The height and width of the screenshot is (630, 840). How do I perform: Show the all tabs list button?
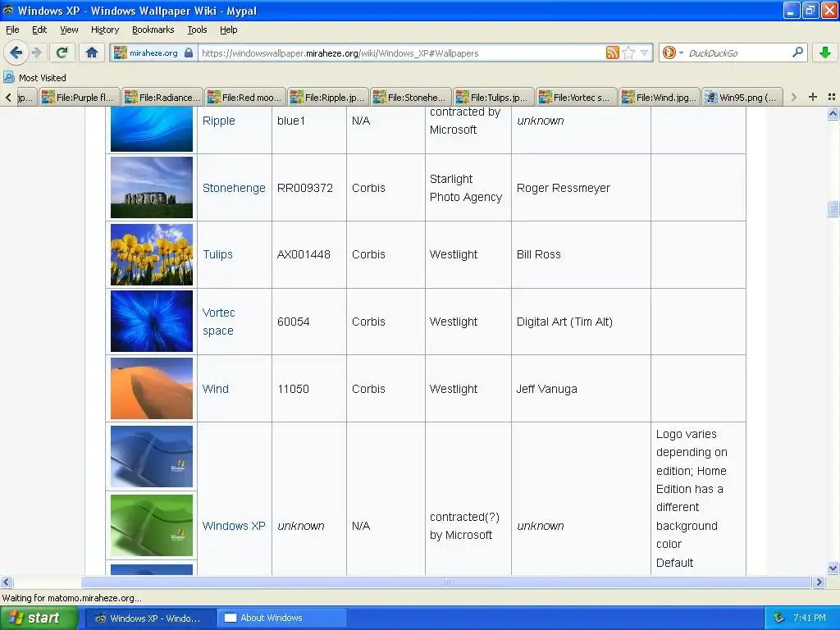coord(832,97)
